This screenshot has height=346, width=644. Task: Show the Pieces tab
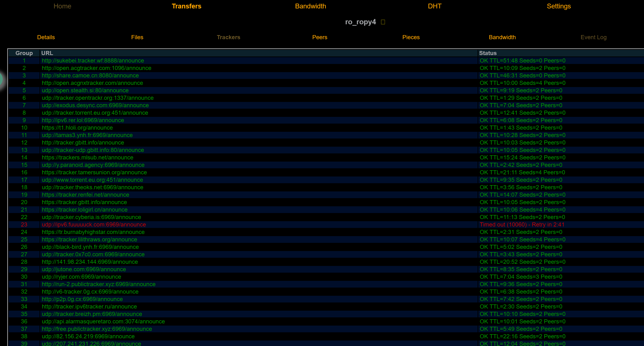click(411, 37)
